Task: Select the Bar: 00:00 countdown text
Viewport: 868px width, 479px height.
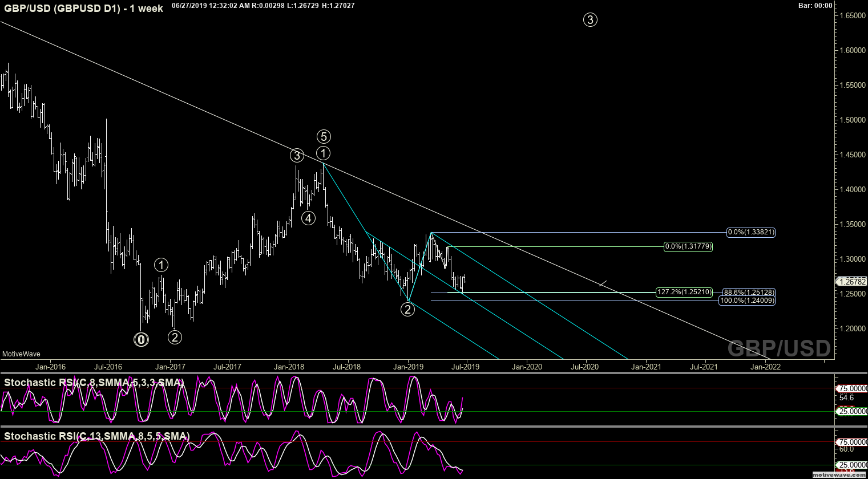Action: tap(815, 5)
